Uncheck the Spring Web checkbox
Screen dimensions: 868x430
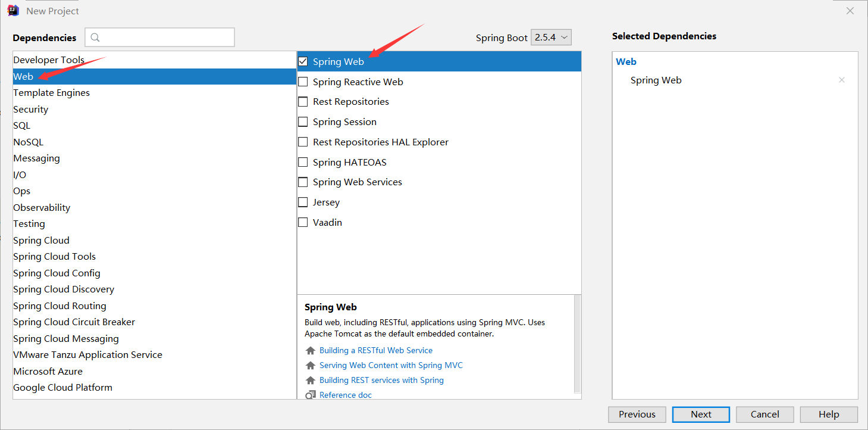[303, 61]
